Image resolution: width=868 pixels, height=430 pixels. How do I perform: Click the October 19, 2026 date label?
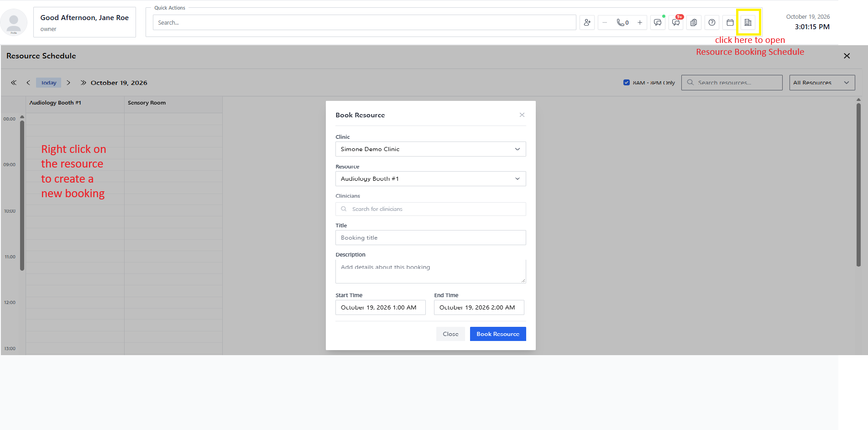119,83
